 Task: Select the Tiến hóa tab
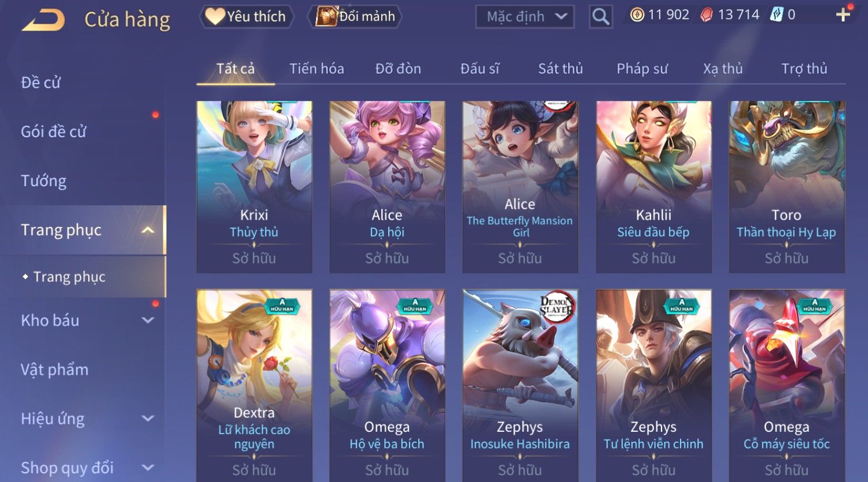pyautogui.click(x=317, y=69)
